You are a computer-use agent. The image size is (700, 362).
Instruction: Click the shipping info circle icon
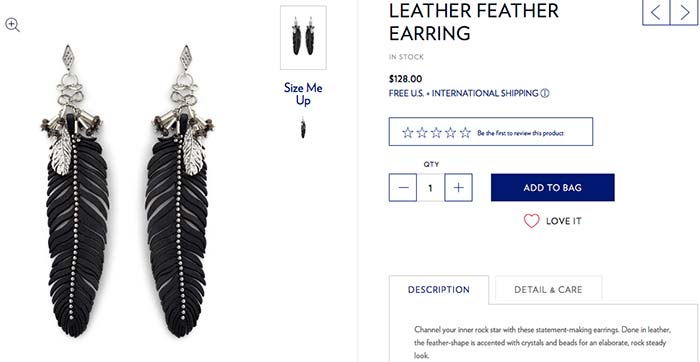[x=545, y=93]
